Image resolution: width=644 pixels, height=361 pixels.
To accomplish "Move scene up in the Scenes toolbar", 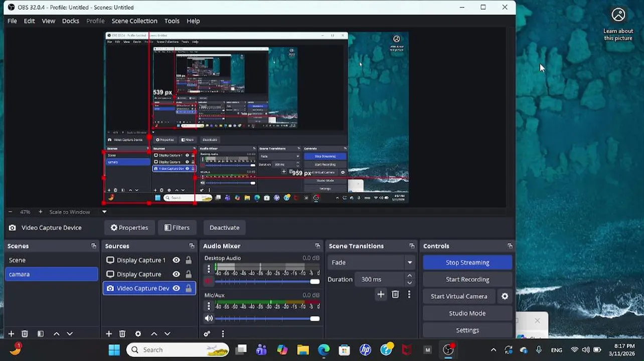I will (x=56, y=334).
